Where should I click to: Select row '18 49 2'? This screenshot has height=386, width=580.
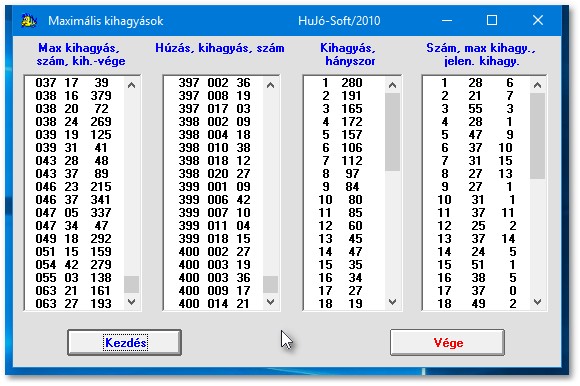(x=477, y=304)
